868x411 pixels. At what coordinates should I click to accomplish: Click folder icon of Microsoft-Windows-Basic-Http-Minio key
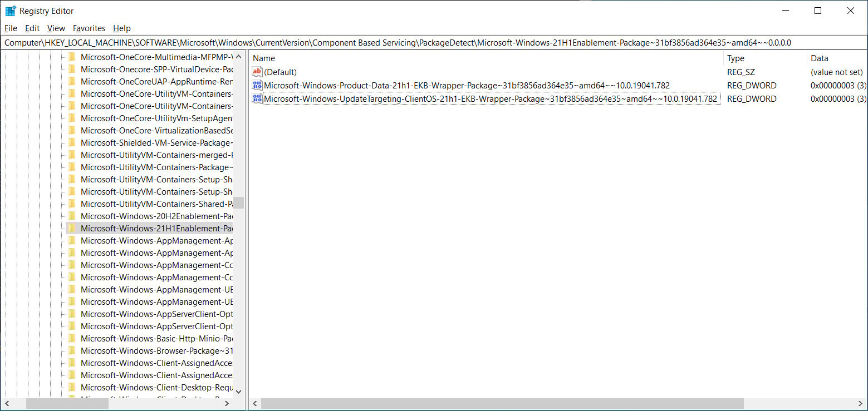[x=72, y=338]
